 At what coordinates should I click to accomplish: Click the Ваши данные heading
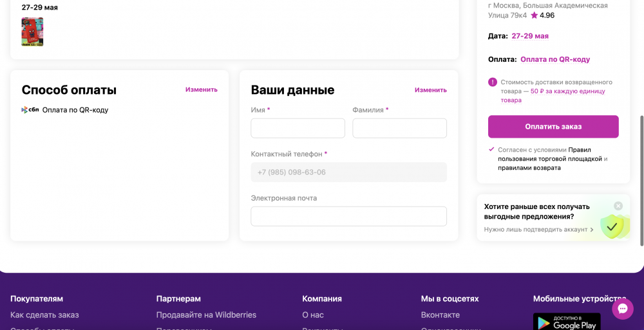pyautogui.click(x=292, y=90)
